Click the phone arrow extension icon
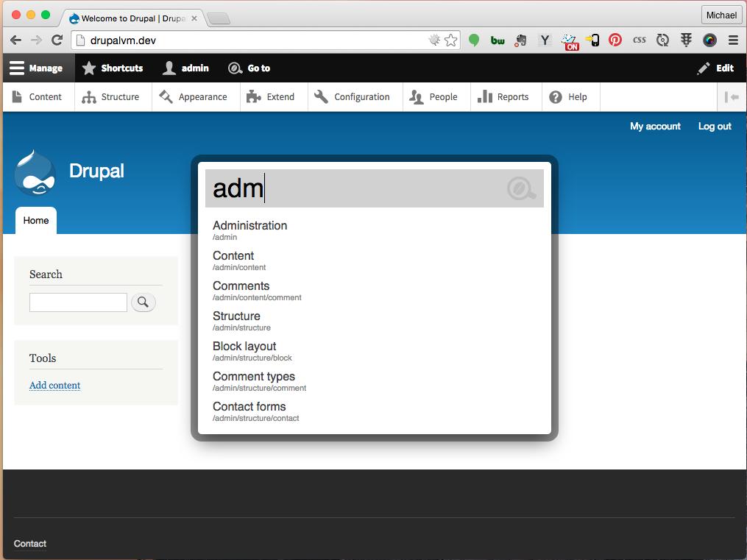 [592, 40]
